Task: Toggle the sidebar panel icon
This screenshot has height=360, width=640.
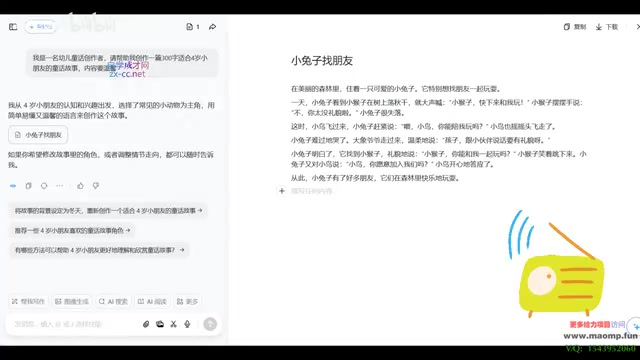Action: tap(13, 27)
